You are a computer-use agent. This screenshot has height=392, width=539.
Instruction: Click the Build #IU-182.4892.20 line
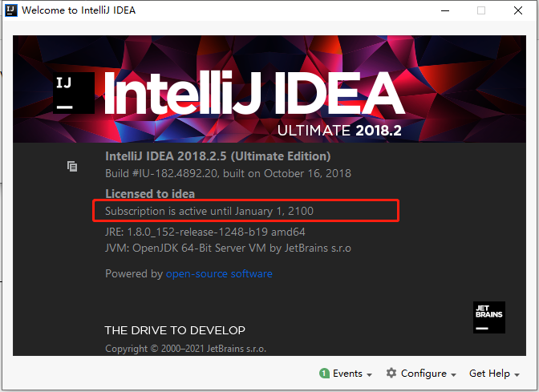click(228, 173)
